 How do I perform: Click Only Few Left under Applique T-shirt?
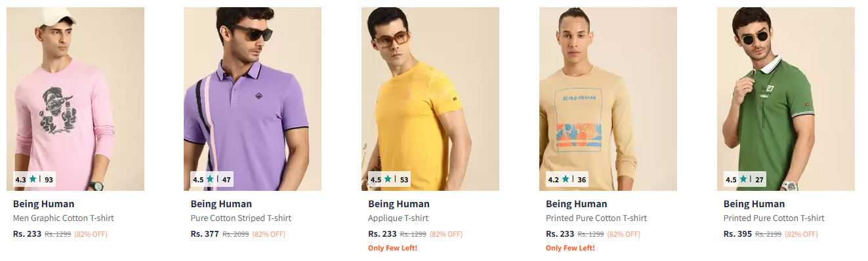tap(393, 248)
